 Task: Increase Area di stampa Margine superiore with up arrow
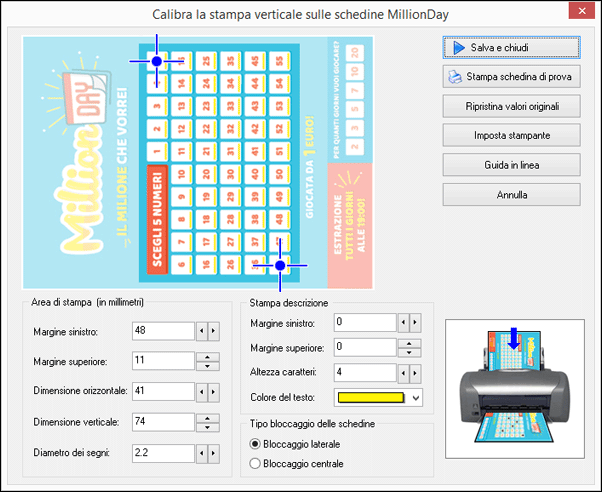[207, 356]
